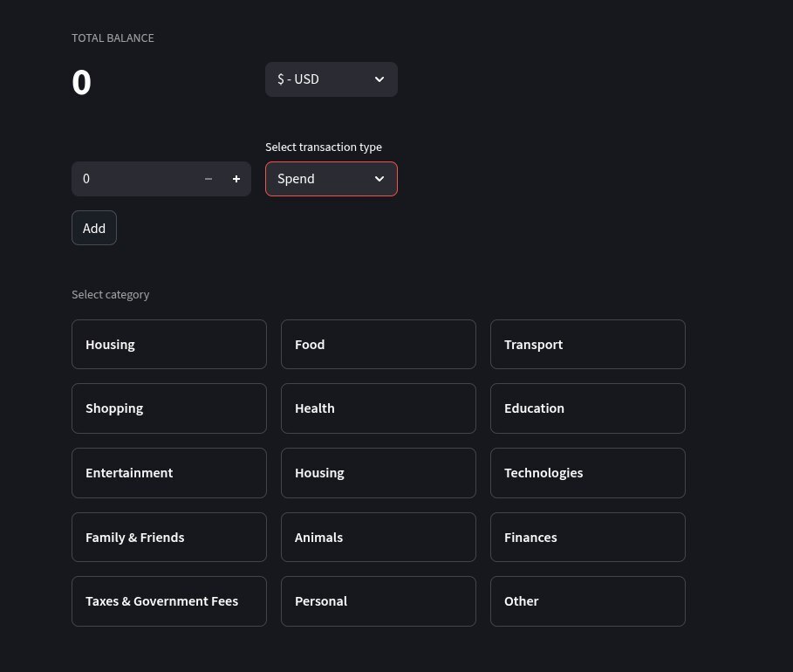Choose the Health category
This screenshot has width=793, height=672.
click(x=379, y=408)
